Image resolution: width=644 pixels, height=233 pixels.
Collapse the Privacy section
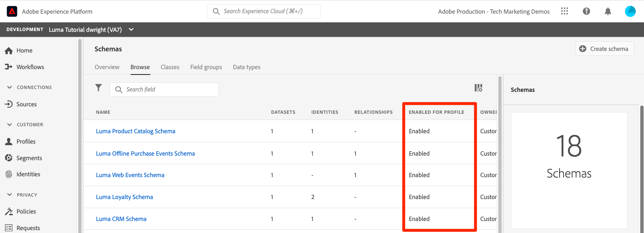pos(10,195)
